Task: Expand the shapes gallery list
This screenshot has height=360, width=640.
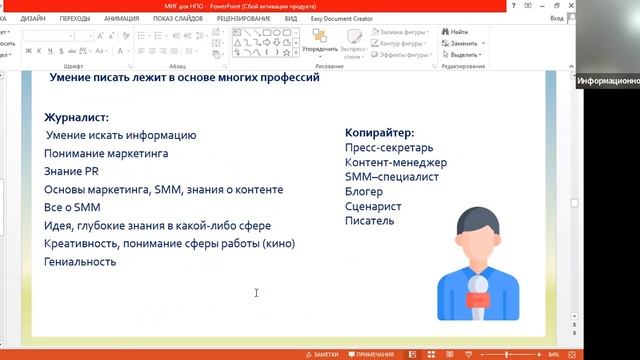Action: pos(296,53)
